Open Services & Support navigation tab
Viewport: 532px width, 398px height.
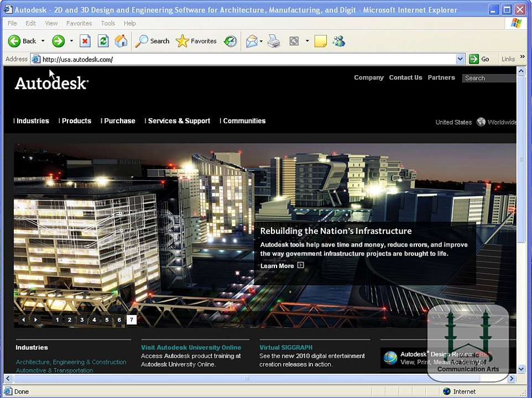[x=179, y=121]
